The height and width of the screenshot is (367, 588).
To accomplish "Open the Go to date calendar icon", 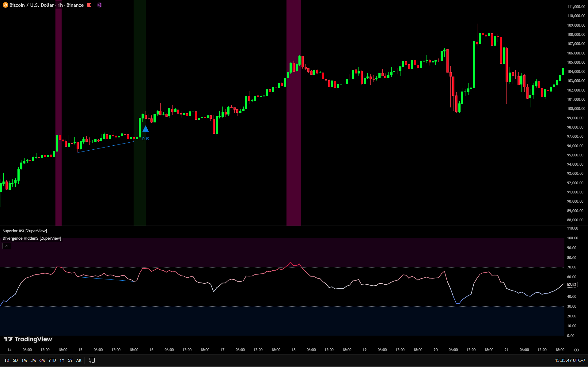I will click(x=92, y=360).
